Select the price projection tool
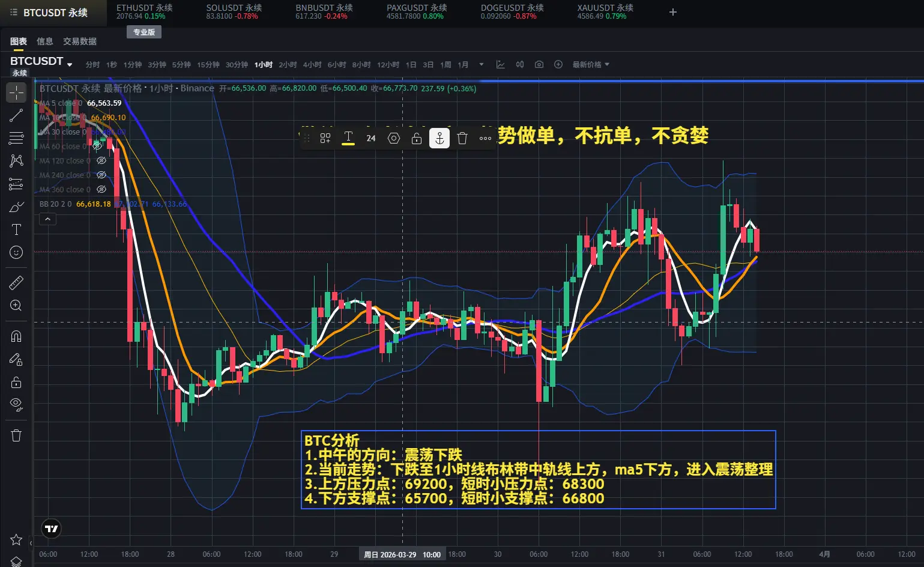Image resolution: width=924 pixels, height=567 pixels. click(16, 184)
